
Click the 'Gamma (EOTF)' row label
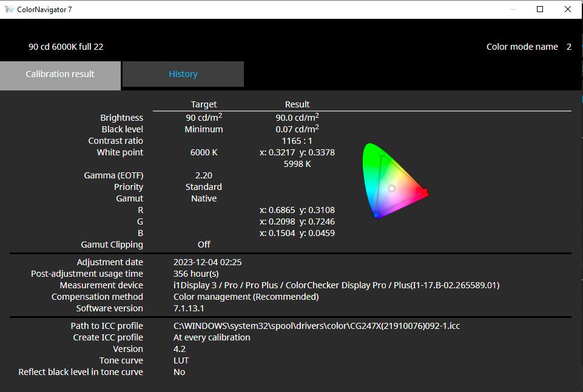tap(113, 175)
